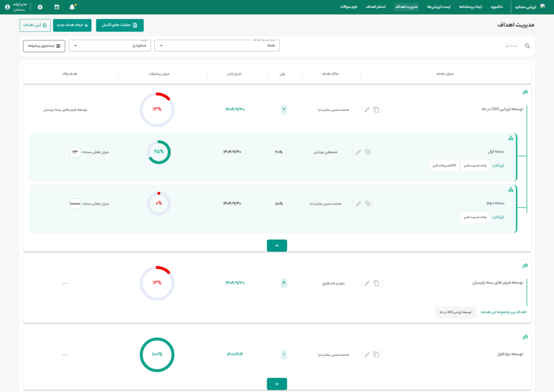
Task: Click the copy icon for توسعه فیچرهای بیمه پارسیان
Action: coord(377,283)
